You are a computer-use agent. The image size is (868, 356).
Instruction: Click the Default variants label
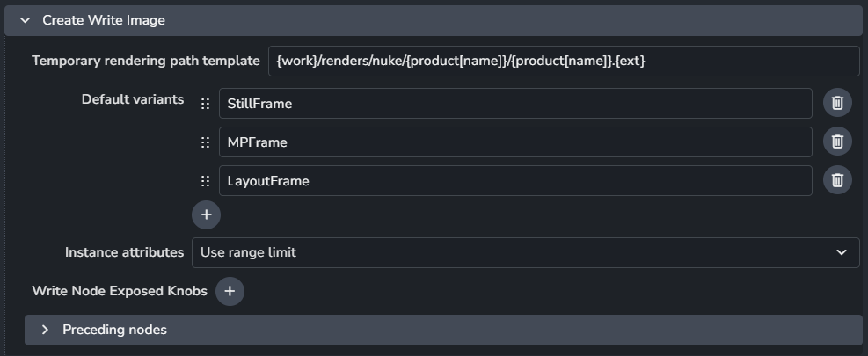(133, 99)
